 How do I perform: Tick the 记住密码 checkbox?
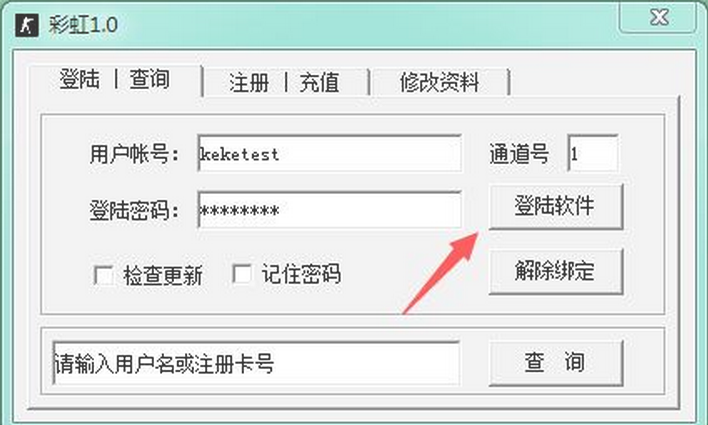click(x=242, y=274)
